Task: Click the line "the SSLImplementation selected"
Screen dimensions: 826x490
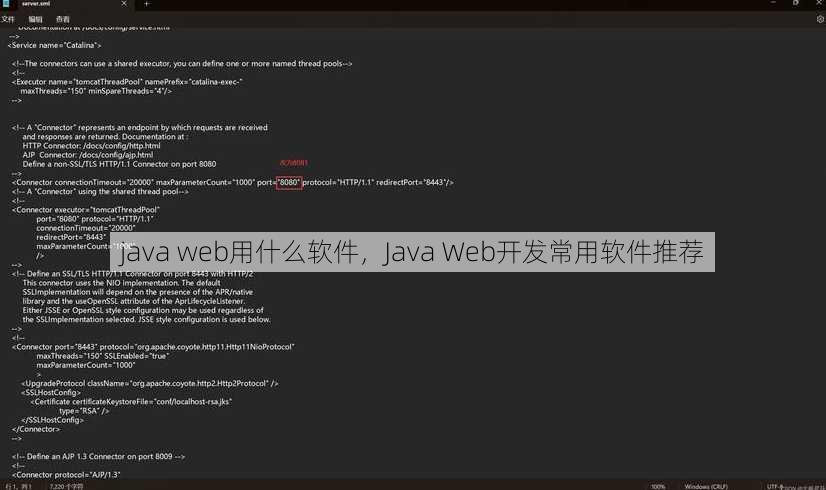Action: (146, 319)
